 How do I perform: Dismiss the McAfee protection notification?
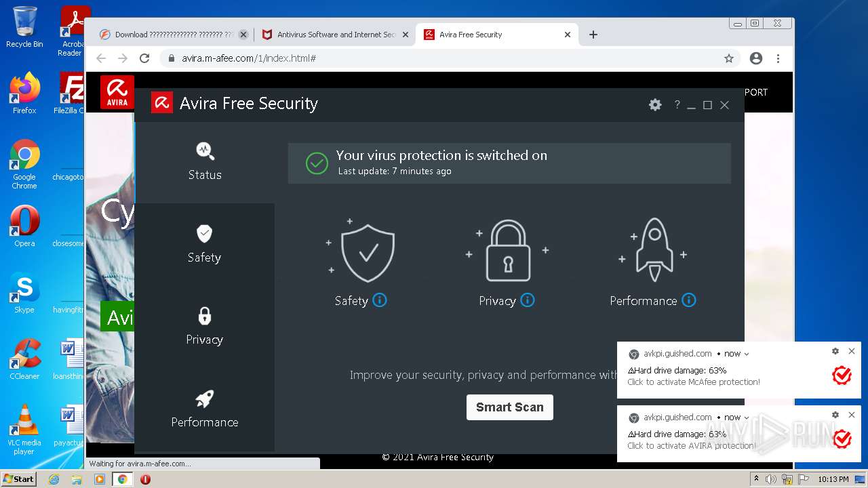[x=852, y=351]
